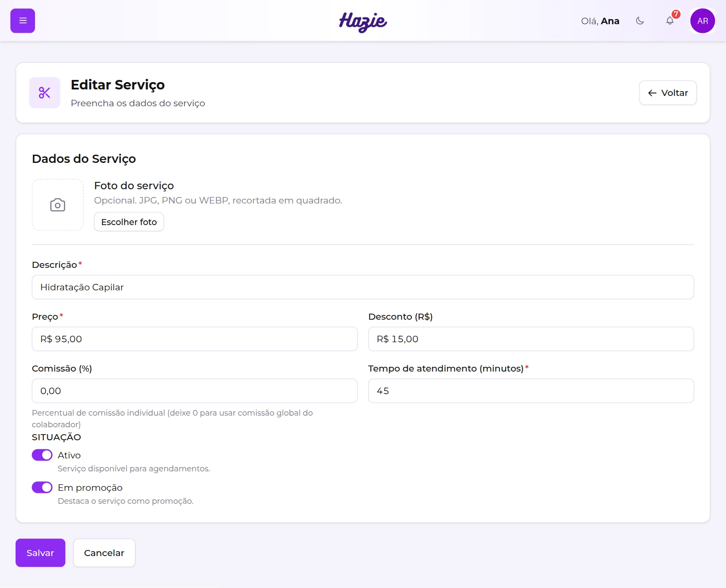This screenshot has width=726, height=588.
Task: Click the scissors service icon
Action: [x=45, y=92]
